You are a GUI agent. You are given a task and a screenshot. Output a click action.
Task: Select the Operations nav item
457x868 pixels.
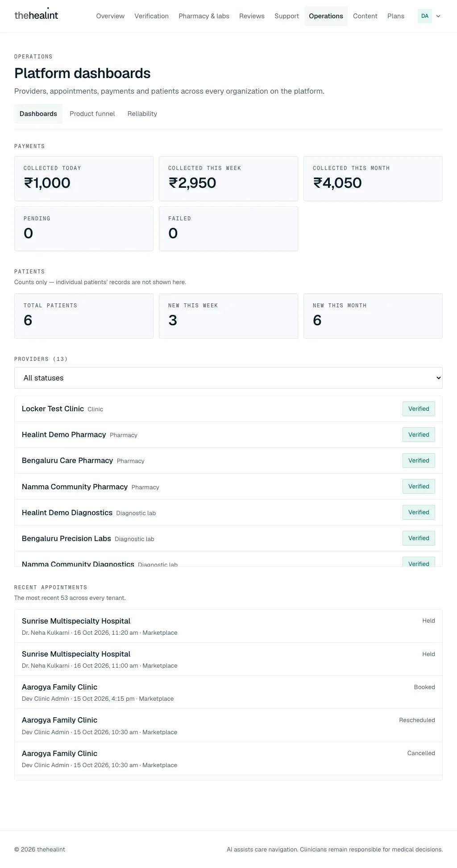pyautogui.click(x=326, y=16)
